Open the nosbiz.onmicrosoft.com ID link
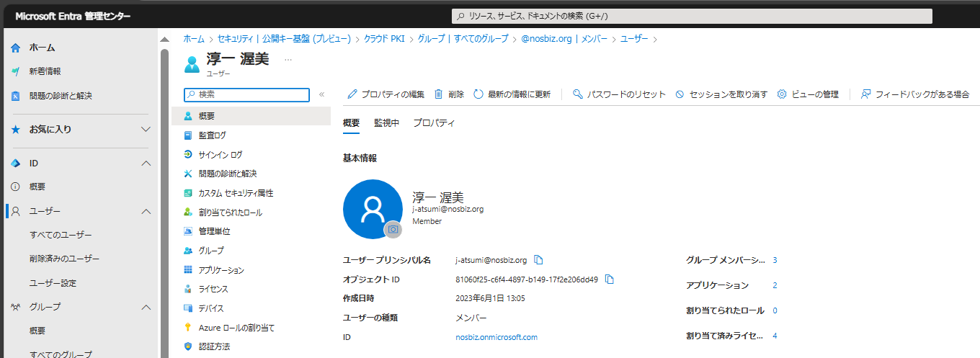The height and width of the screenshot is (358, 980). (496, 337)
